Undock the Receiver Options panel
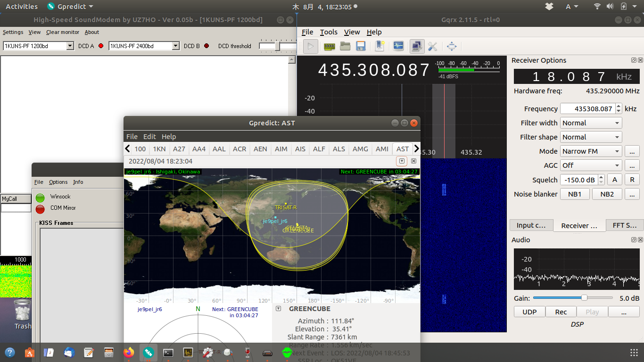The image size is (644, 362). pyautogui.click(x=634, y=60)
